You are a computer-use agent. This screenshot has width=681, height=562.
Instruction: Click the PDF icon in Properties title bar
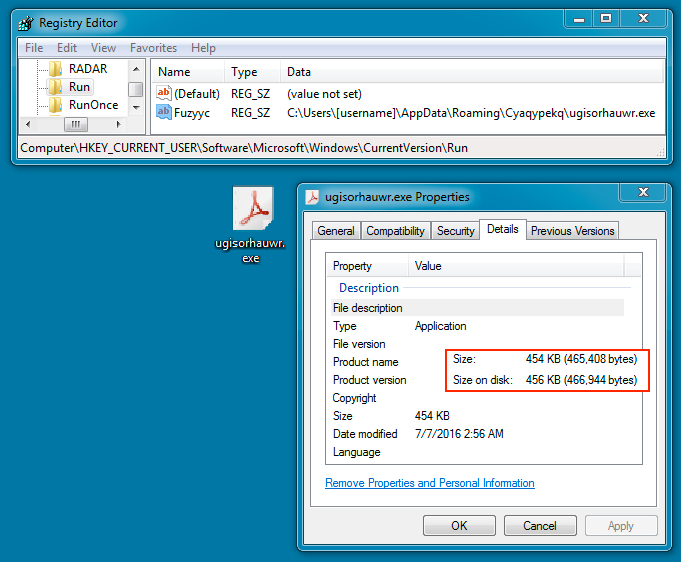(312, 197)
